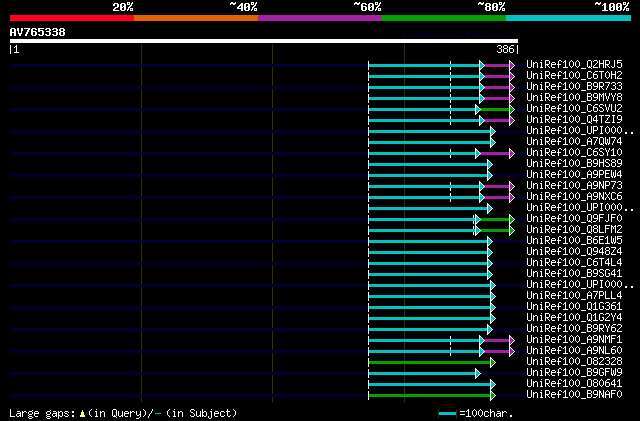This screenshot has width=640, height=421.
Task: Select the UniRef100_Q948Z4 label
Action: (x=574, y=252)
